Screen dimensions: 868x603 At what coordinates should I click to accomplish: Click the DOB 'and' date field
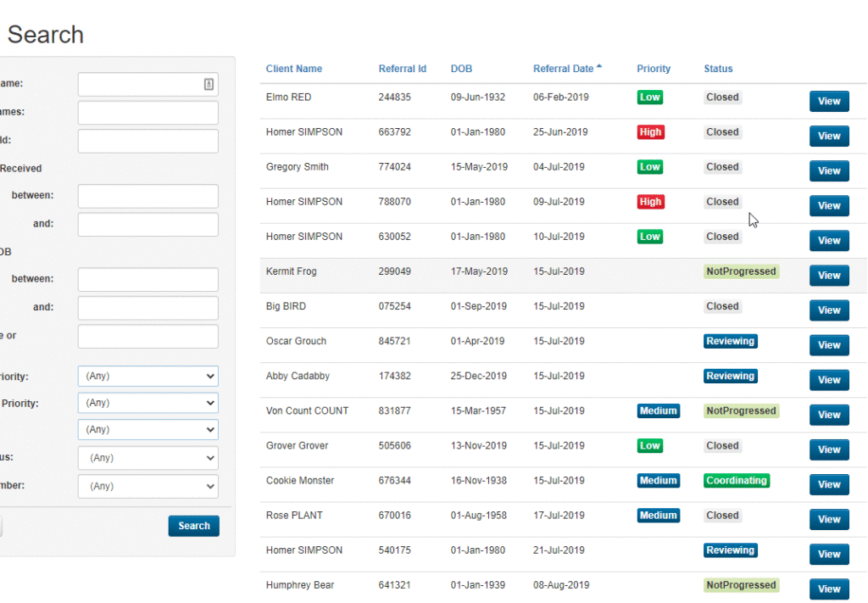pos(147,307)
